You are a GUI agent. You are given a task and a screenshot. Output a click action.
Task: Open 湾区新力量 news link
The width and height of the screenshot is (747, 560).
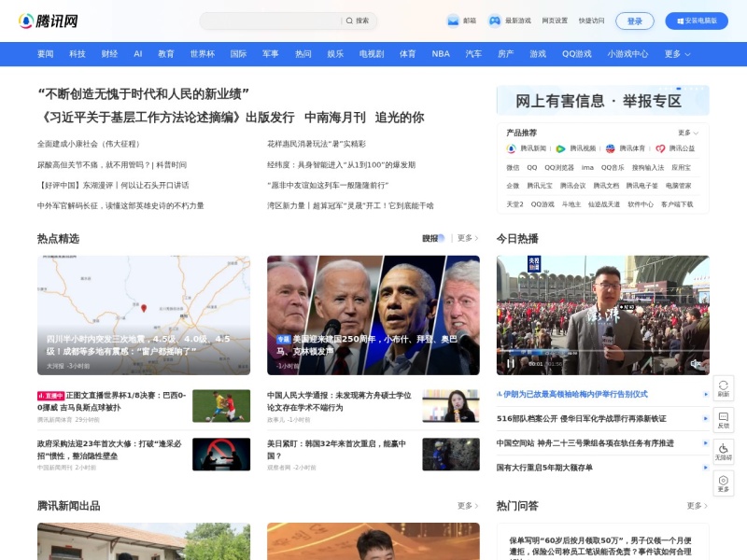tap(350, 205)
